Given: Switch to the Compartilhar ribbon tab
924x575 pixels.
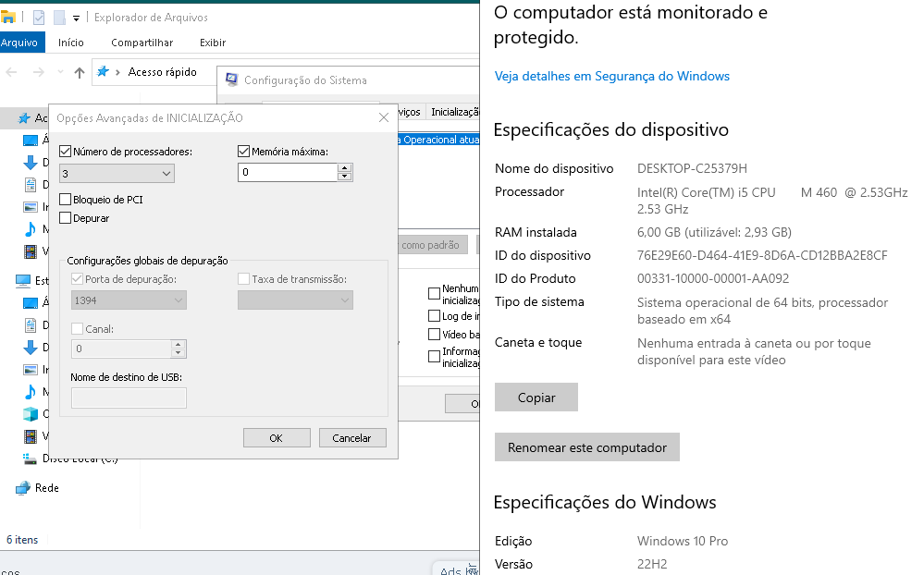Looking at the screenshot, I should (x=142, y=43).
